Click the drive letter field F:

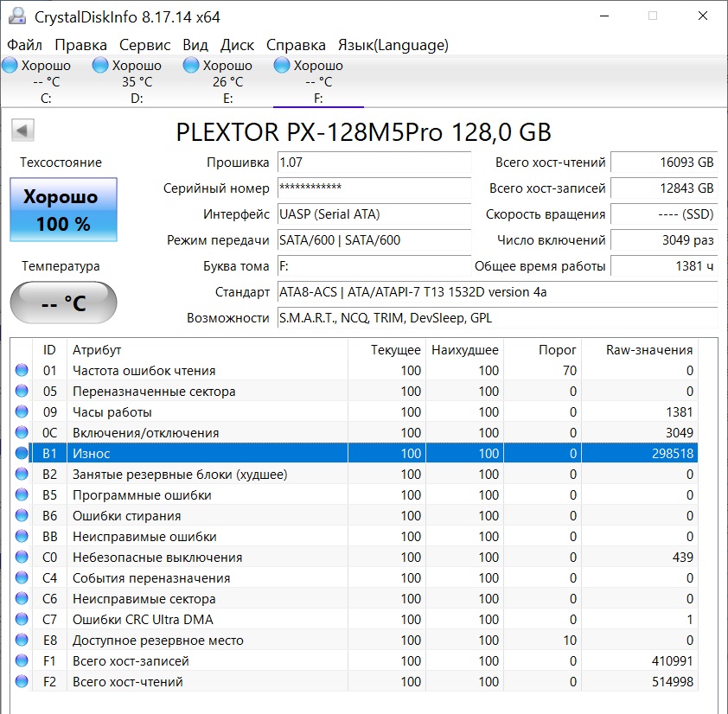(374, 266)
